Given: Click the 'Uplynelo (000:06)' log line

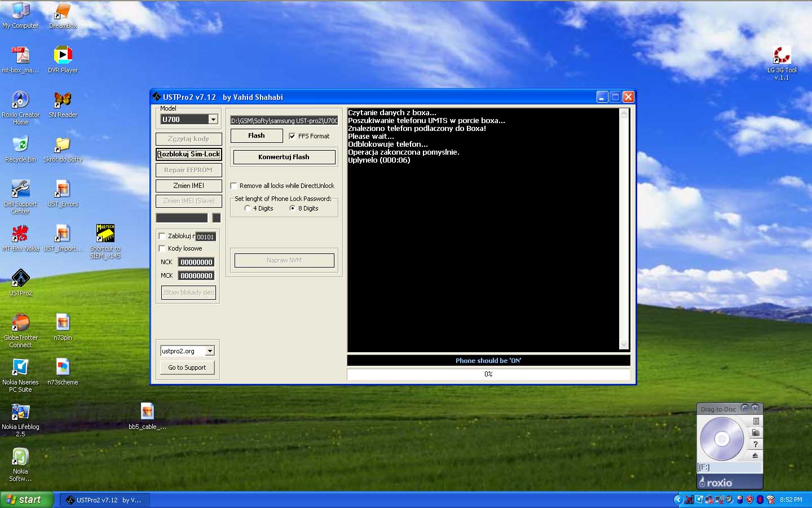Looking at the screenshot, I should [379, 160].
